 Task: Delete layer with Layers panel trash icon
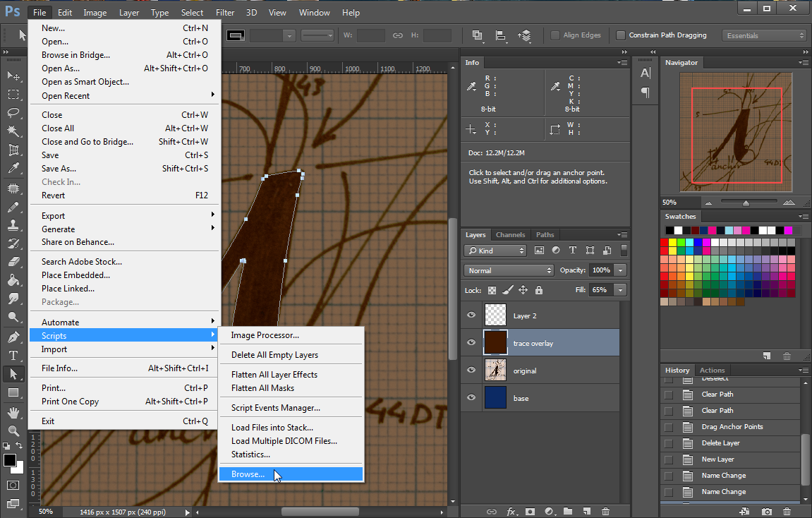coord(605,511)
